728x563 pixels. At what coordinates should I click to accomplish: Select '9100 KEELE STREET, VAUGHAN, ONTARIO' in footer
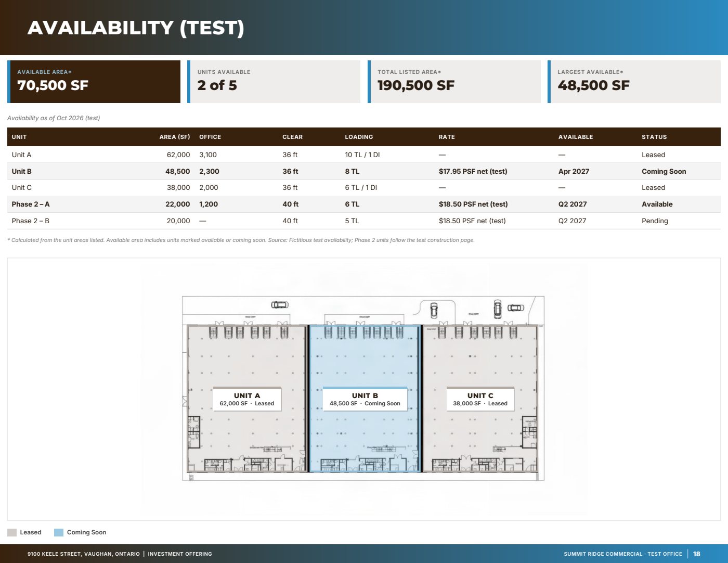(x=84, y=554)
